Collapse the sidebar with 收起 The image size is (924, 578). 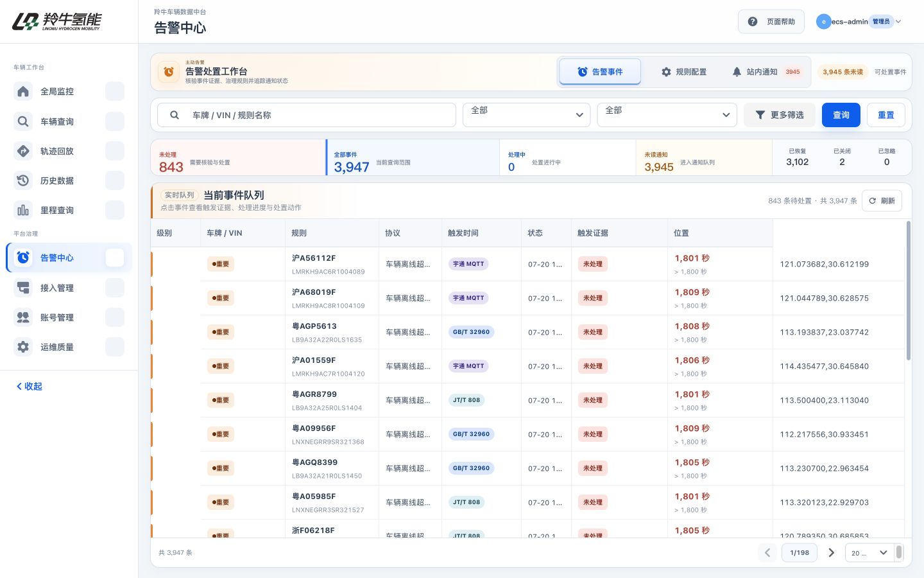pos(30,387)
